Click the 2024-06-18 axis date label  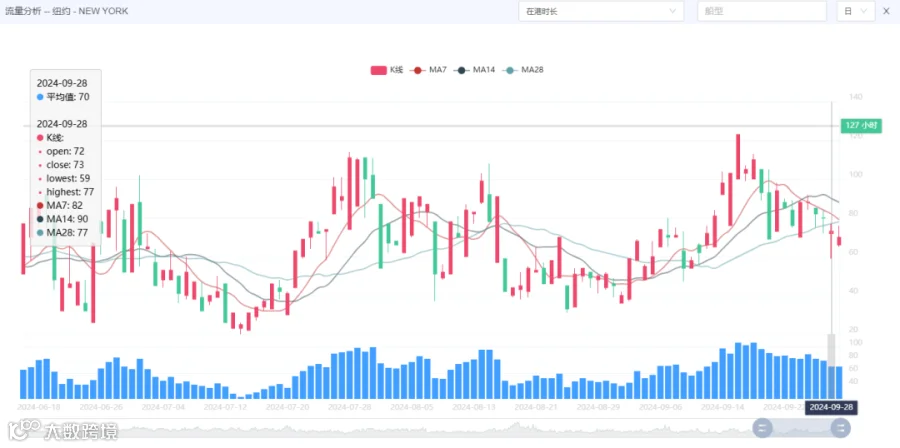click(39, 407)
